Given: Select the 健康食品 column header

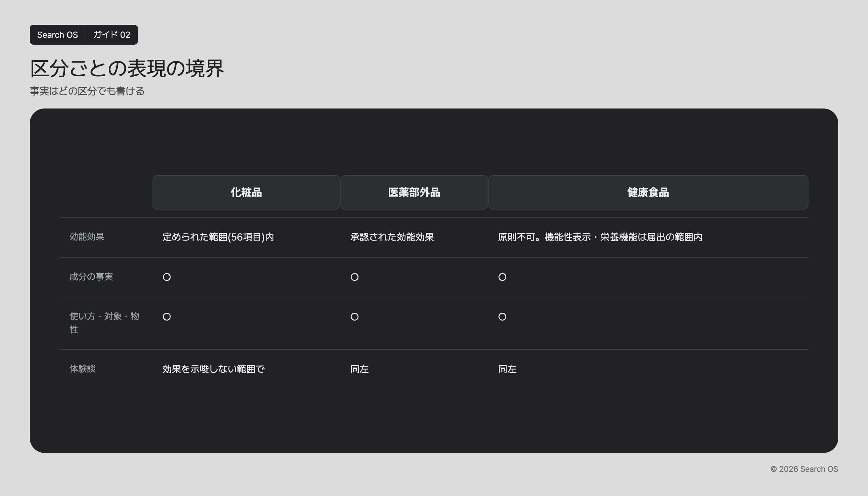Looking at the screenshot, I should (x=648, y=193).
